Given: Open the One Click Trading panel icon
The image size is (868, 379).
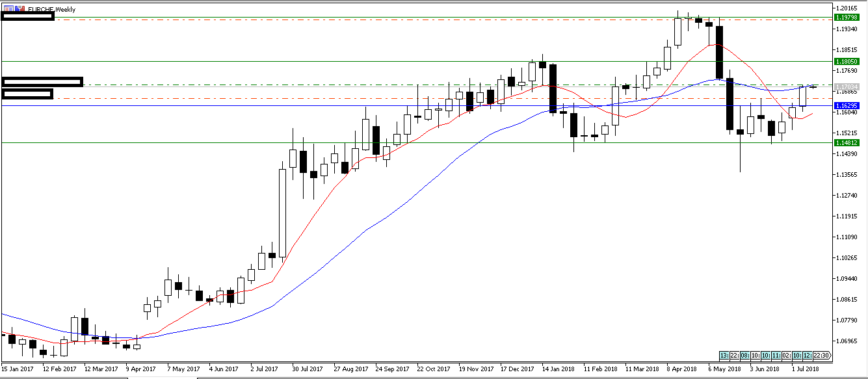Looking at the screenshot, I should click(8, 8).
